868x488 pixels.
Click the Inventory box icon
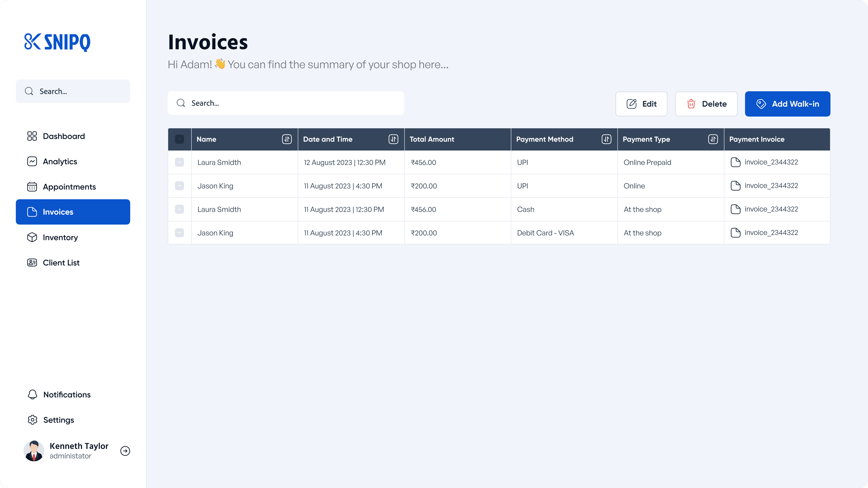32,237
